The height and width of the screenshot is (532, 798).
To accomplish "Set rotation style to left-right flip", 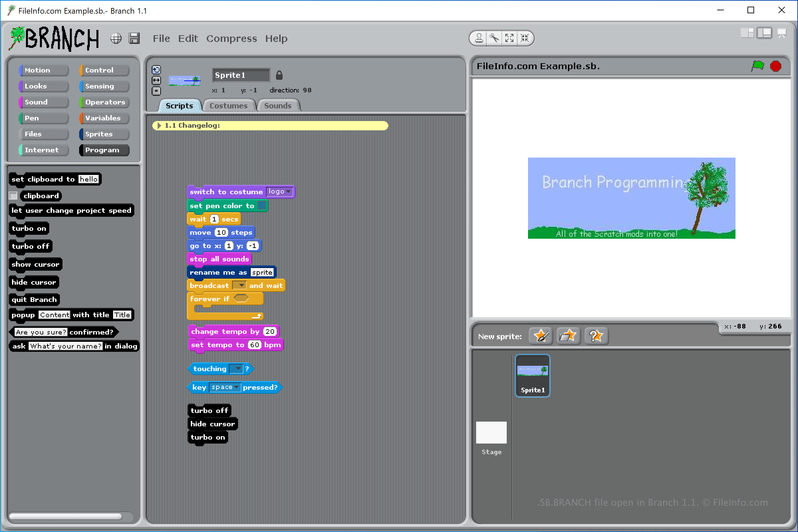I will 156,80.
